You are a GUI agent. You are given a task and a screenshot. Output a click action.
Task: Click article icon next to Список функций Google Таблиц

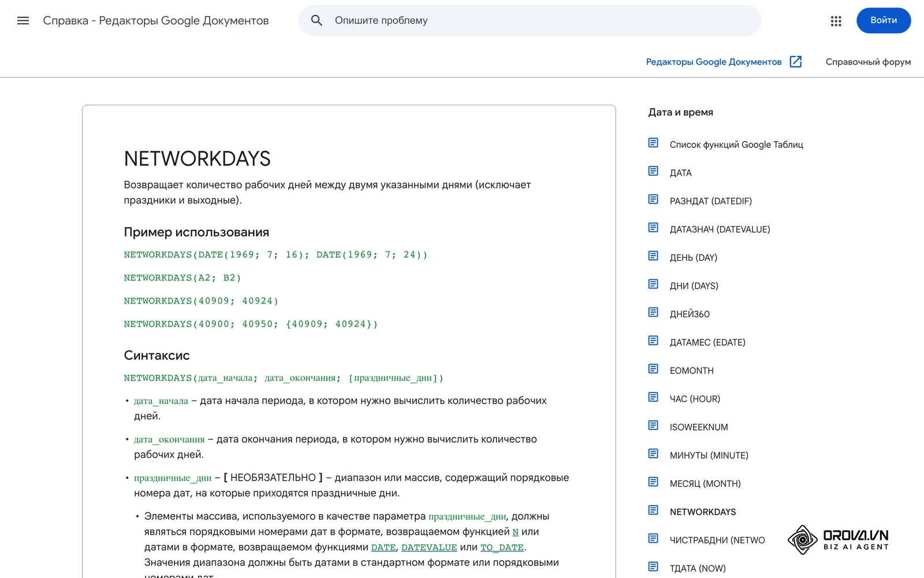point(653,143)
